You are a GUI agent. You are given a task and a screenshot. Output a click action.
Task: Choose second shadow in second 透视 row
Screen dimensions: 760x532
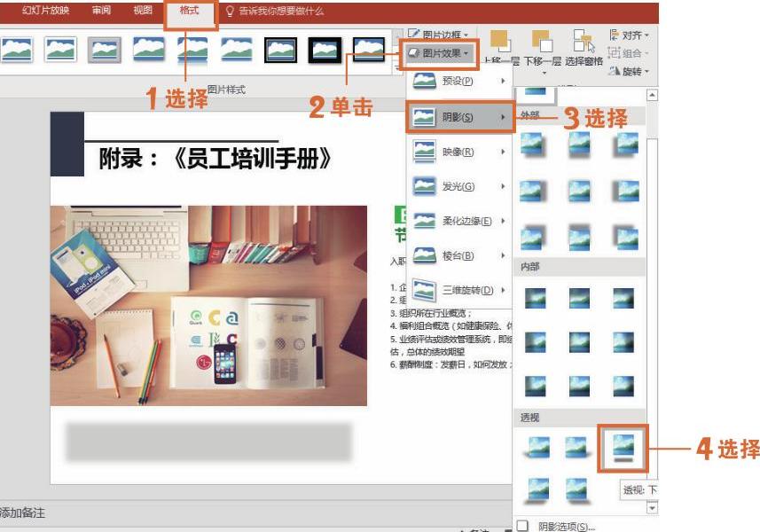pos(576,489)
